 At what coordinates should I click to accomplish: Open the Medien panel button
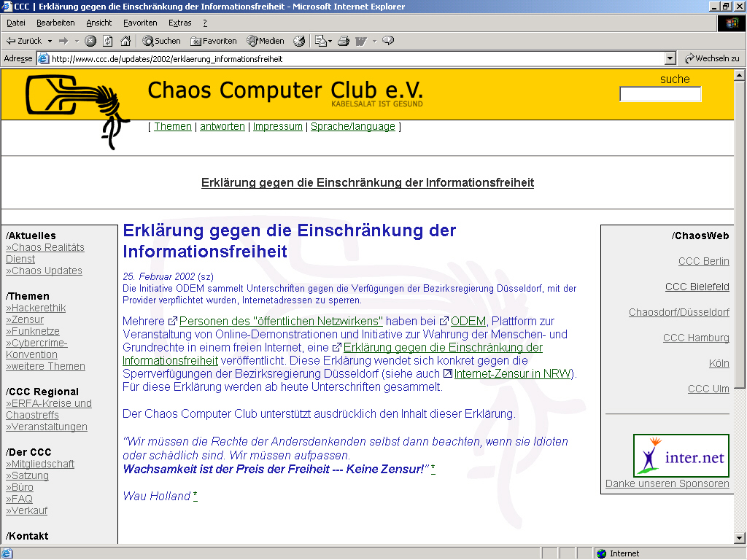click(266, 41)
